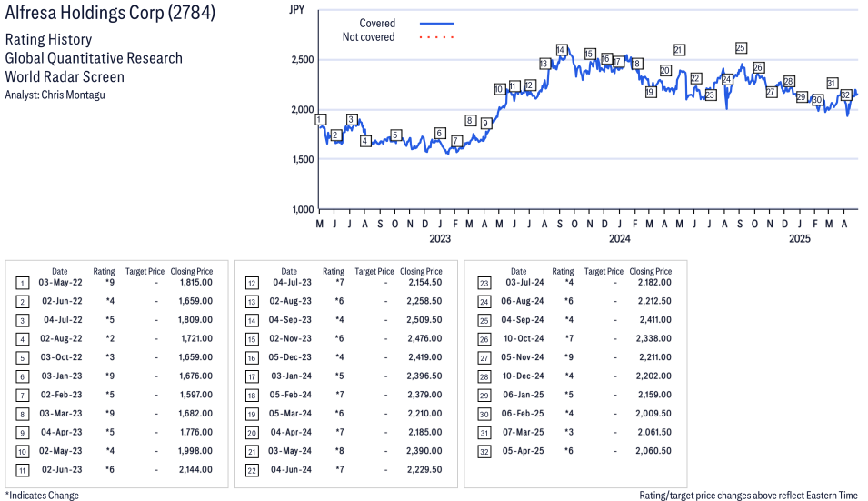Screen dimensions: 868x501
Task: Click the 02-Aug-22 date cell
Action: (61, 338)
